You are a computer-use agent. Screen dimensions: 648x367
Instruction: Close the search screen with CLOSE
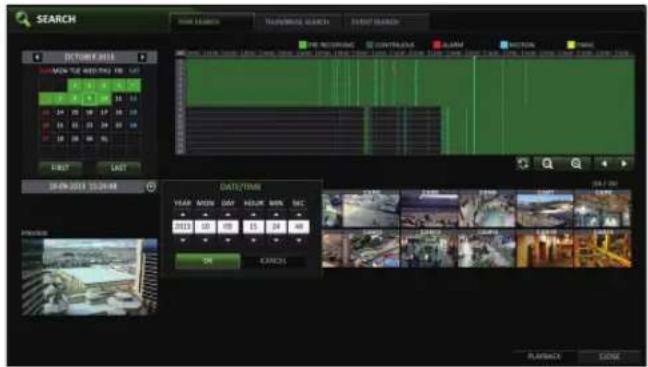point(609,356)
